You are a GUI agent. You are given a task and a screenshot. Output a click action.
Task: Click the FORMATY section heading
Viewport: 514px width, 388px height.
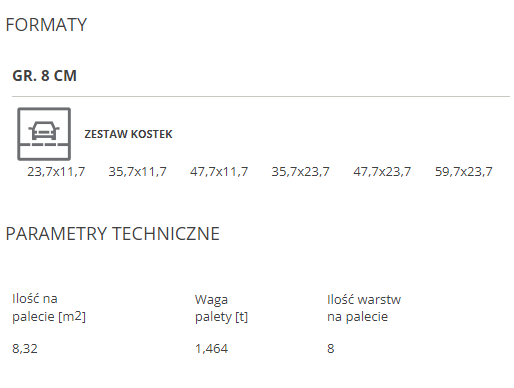(x=46, y=25)
